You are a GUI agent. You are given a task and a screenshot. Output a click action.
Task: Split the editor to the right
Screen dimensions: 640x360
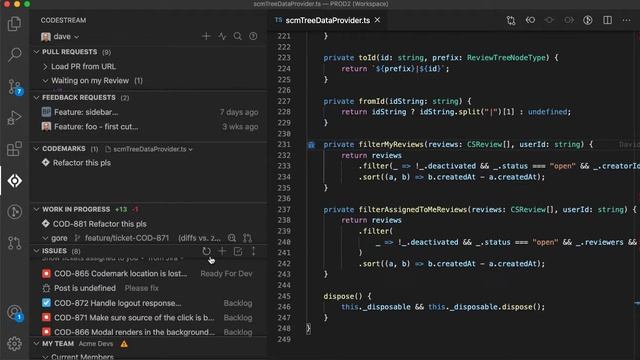(x=607, y=20)
